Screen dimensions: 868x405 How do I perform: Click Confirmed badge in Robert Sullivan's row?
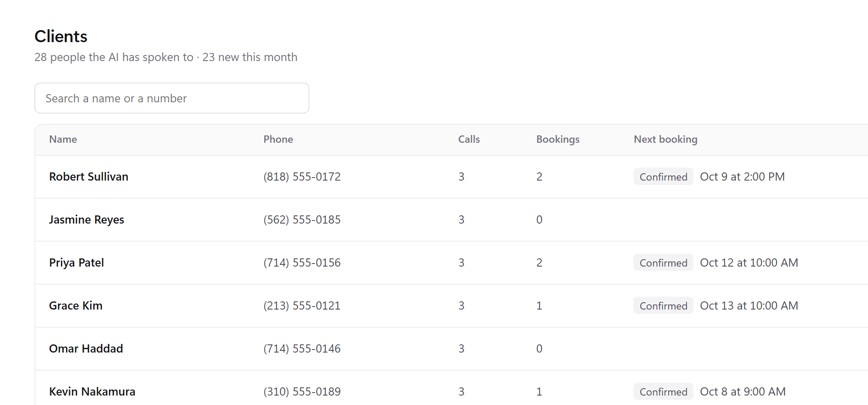coord(663,177)
